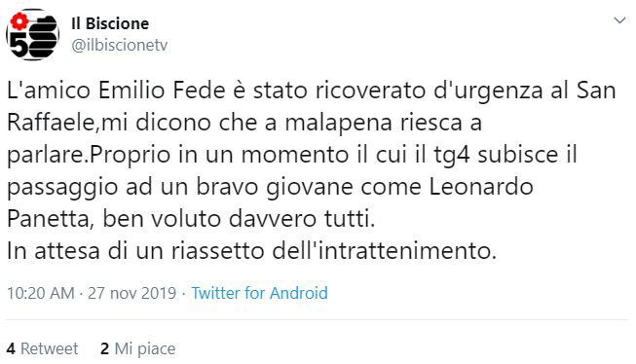View the list of 4 Retweets
This screenshot has height=364, width=636.
[x=42, y=348]
